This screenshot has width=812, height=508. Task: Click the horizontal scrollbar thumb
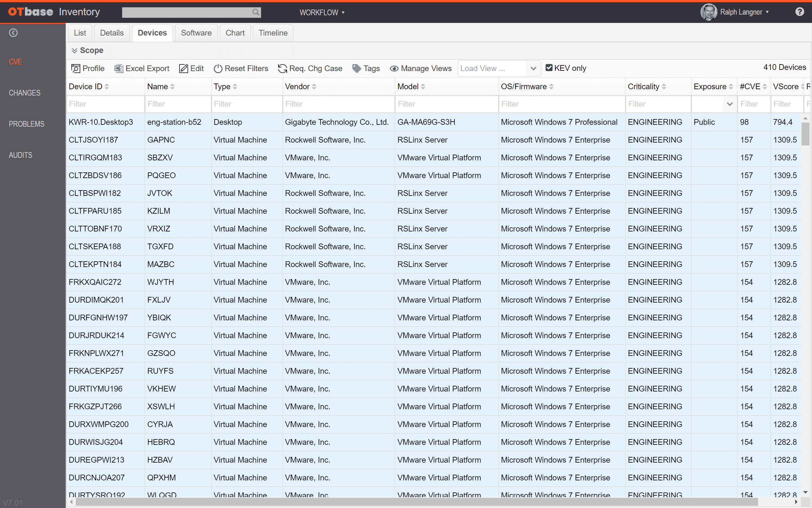pyautogui.click(x=417, y=502)
